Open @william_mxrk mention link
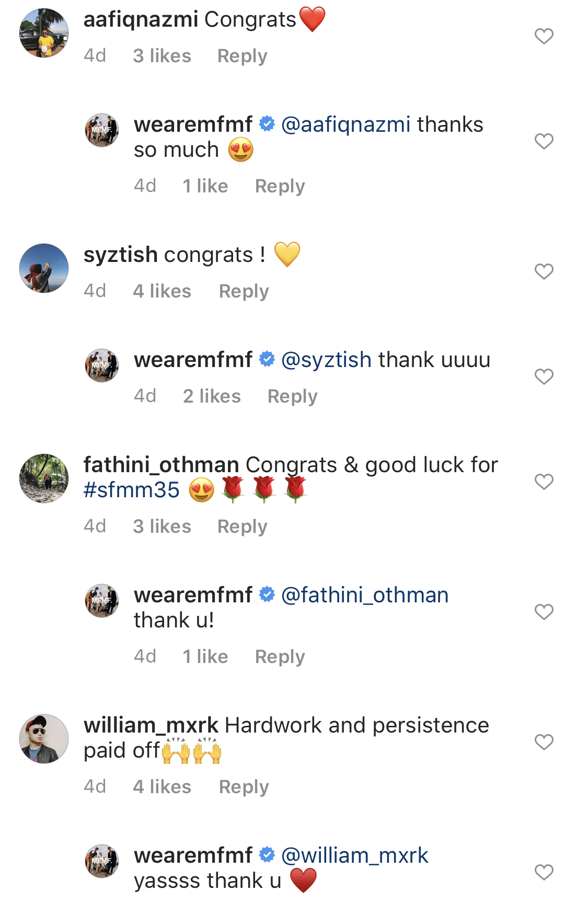This screenshot has height=903, width=588. point(354,856)
